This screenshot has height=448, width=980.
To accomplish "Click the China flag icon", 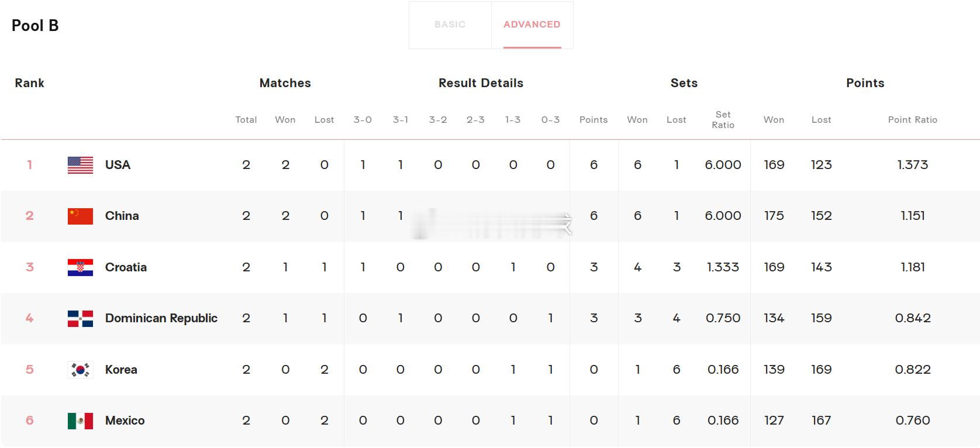I will pyautogui.click(x=80, y=216).
